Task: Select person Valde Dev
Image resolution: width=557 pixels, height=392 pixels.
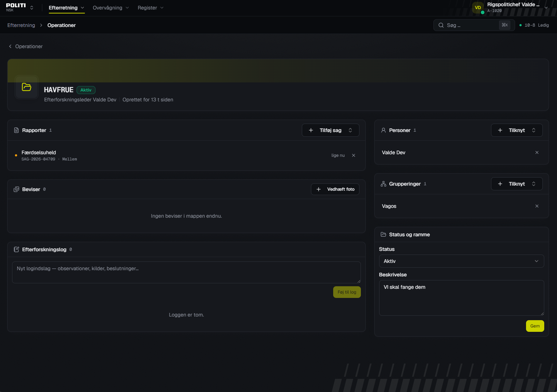Action: 394,152
